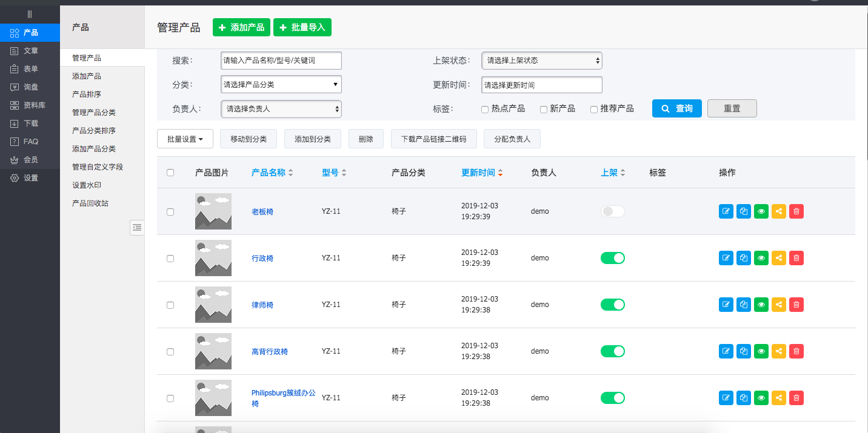The width and height of the screenshot is (868, 433).
Task: Check the select-all checkbox in table header
Action: [x=170, y=173]
